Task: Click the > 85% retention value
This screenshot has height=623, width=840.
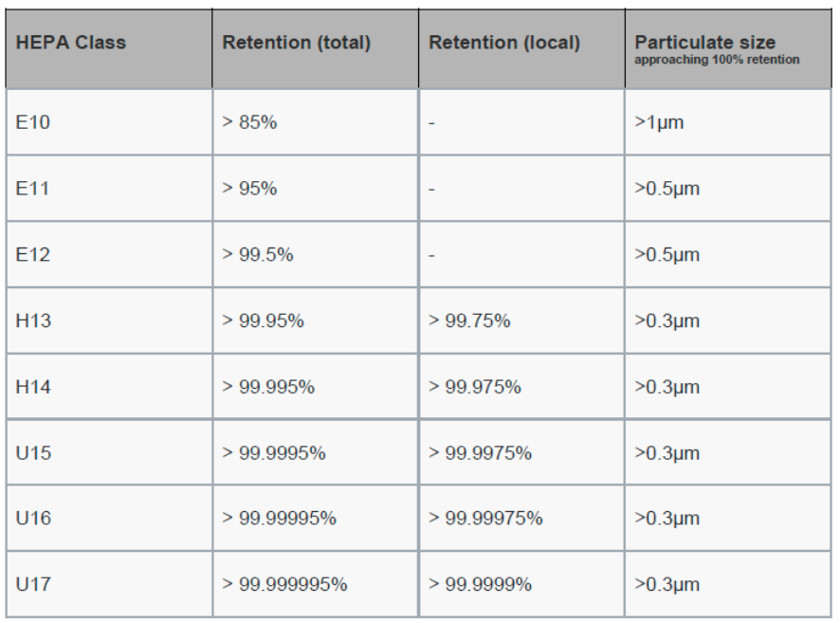Action: point(250,122)
